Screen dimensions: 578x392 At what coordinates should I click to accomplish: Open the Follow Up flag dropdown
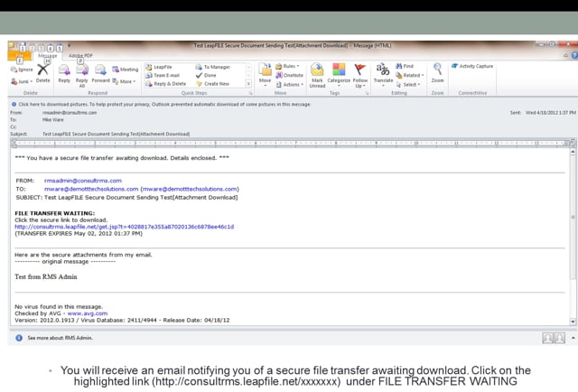[x=360, y=76]
